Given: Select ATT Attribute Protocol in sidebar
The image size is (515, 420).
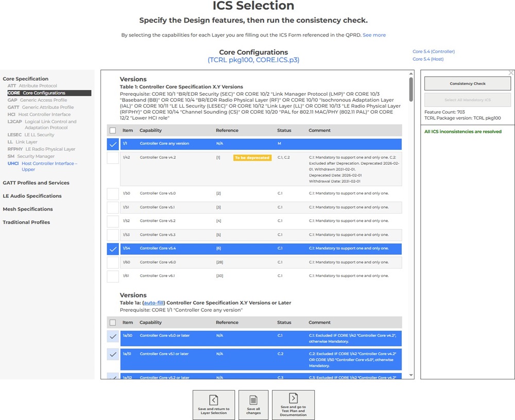Looking at the screenshot, I should tap(32, 86).
